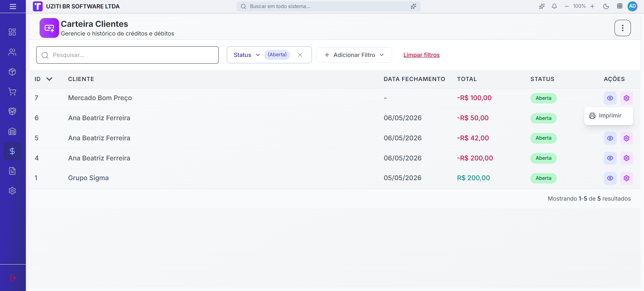Click the (Aberta) filter value chip
Viewport: 644px width, 291px height.
pyautogui.click(x=277, y=55)
